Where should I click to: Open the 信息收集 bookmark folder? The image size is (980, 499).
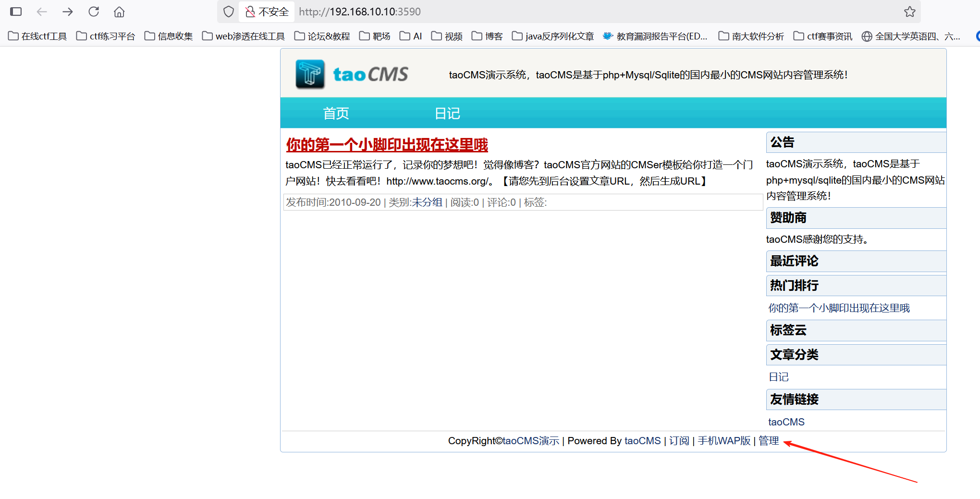click(169, 36)
